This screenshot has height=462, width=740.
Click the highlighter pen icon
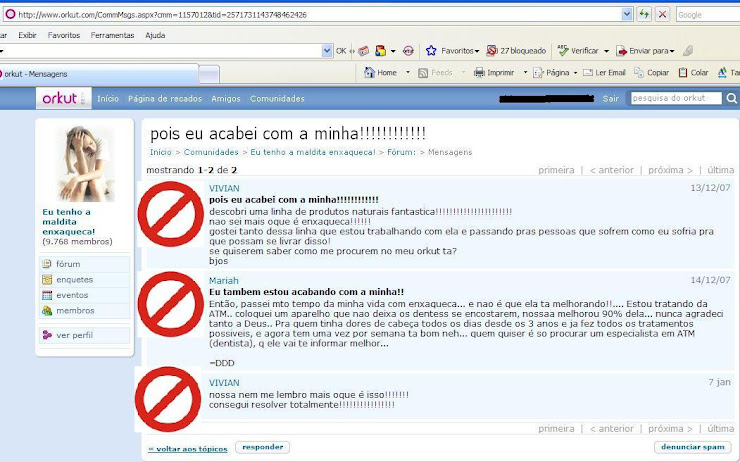pyautogui.click(x=688, y=50)
